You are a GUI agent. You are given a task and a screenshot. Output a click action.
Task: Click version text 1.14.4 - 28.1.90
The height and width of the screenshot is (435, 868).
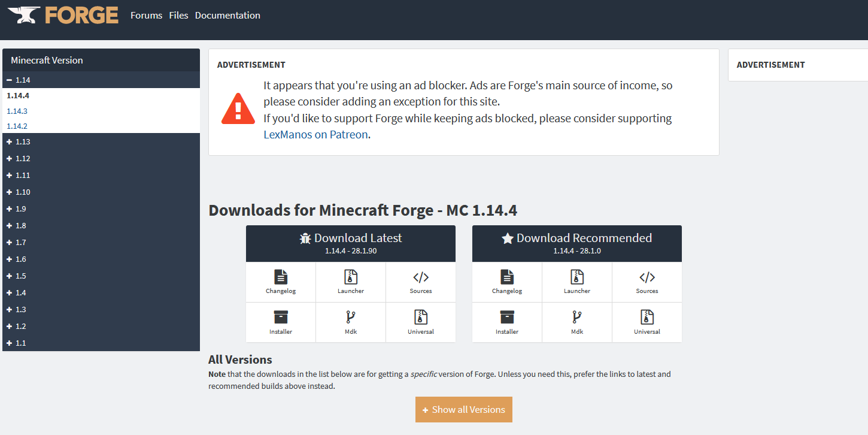351,251
